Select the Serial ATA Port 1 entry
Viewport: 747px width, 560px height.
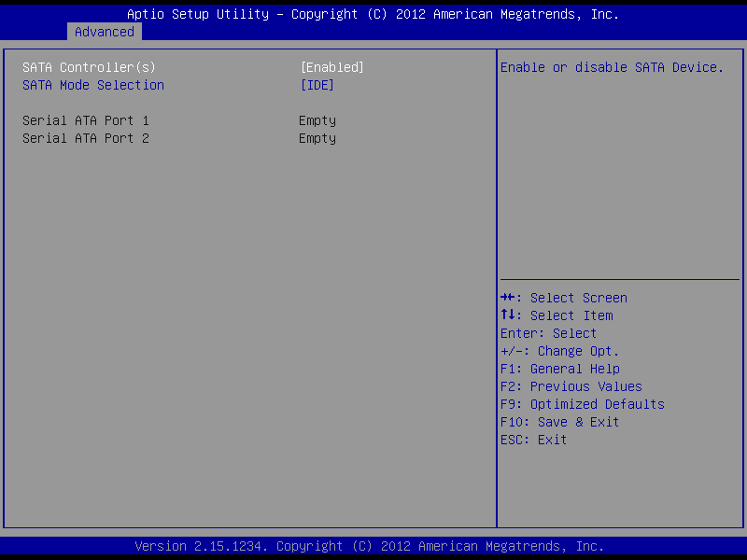click(x=86, y=120)
